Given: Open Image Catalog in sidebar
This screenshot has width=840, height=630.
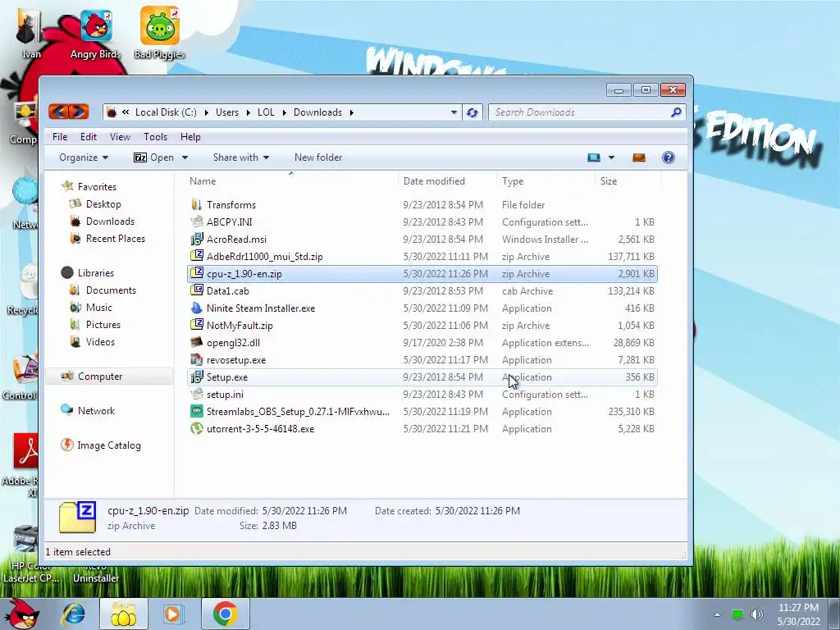Looking at the screenshot, I should [109, 445].
